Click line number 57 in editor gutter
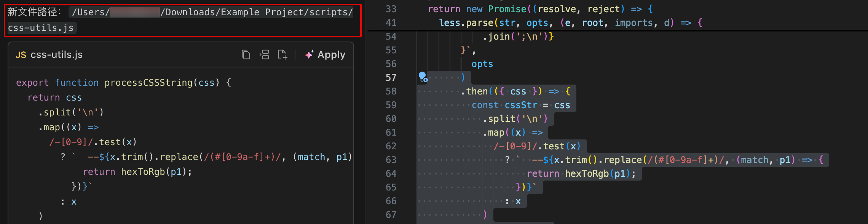The image size is (868, 224). click(x=391, y=78)
